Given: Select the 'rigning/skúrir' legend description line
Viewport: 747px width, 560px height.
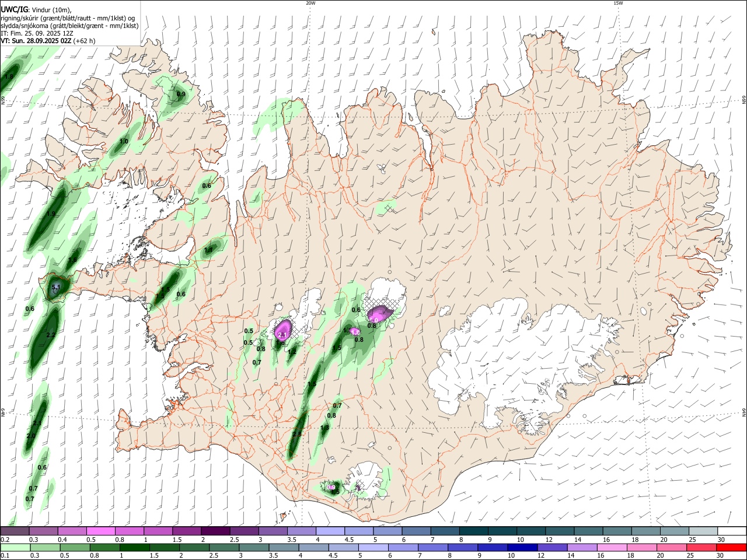Looking at the screenshot, I should coord(67,17).
